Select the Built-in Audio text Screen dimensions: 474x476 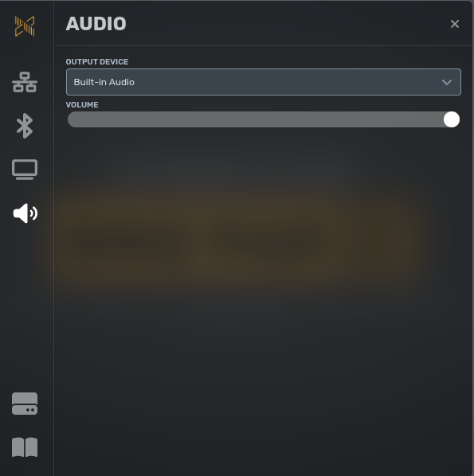tap(104, 82)
